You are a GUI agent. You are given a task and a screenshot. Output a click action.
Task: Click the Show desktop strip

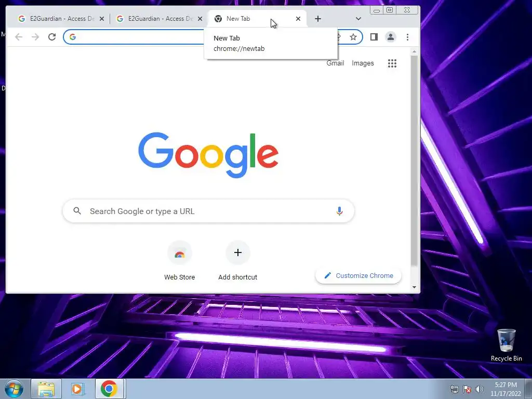pyautogui.click(x=528, y=389)
